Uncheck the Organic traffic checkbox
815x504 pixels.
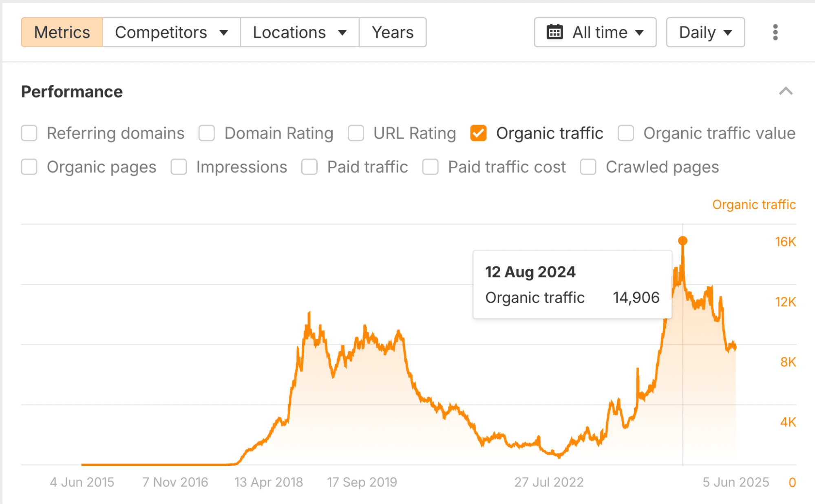[478, 133]
